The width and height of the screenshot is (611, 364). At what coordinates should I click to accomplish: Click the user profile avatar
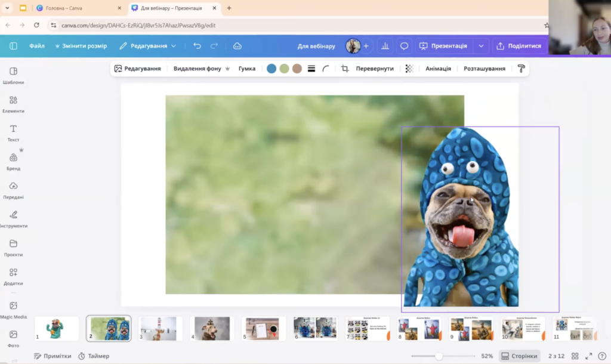pyautogui.click(x=353, y=46)
